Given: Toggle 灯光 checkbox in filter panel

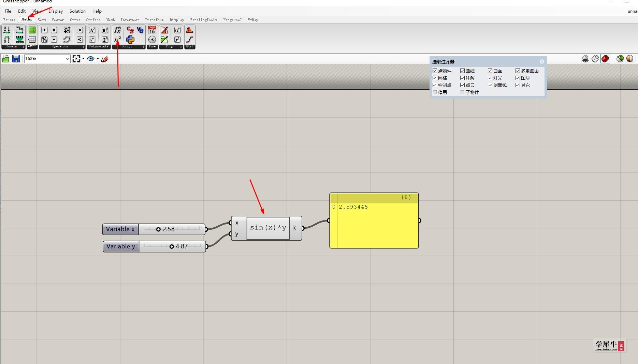Looking at the screenshot, I should point(490,78).
